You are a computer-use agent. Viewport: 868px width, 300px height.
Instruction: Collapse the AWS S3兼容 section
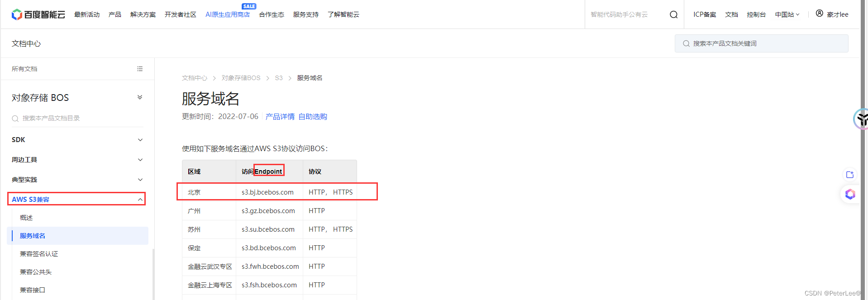[140, 200]
